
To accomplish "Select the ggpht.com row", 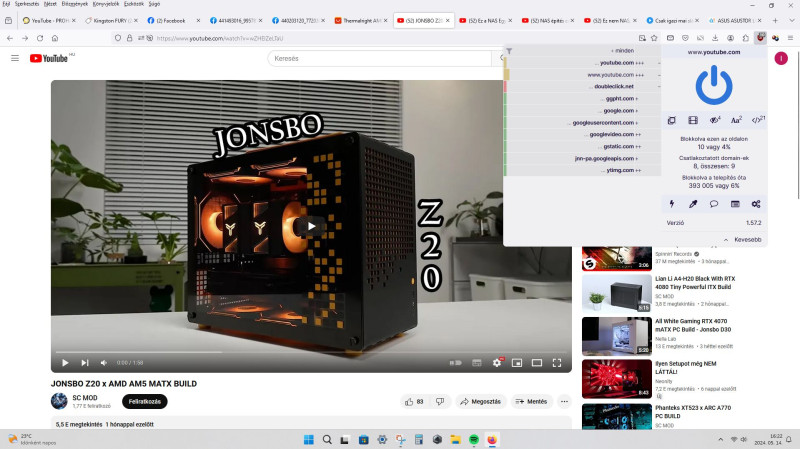I will click(582, 98).
